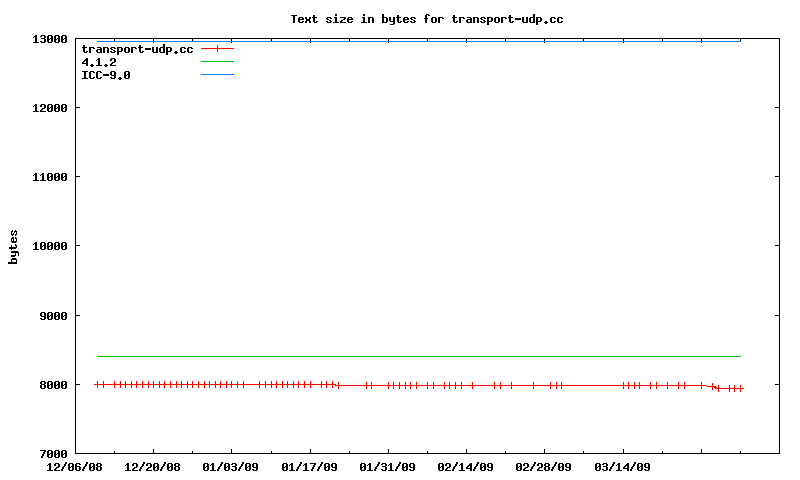
Task: Click the red legend line sample
Action: coord(217,49)
